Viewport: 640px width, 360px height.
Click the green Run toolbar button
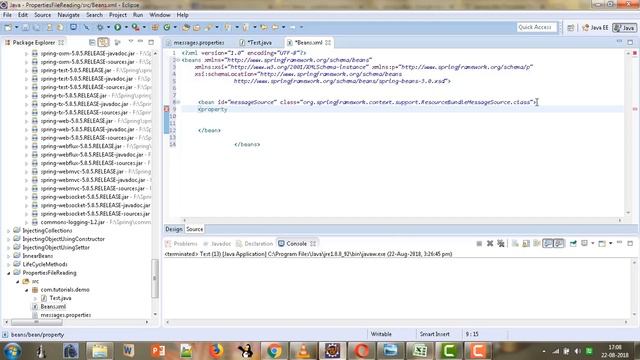pyautogui.click(x=118, y=27)
